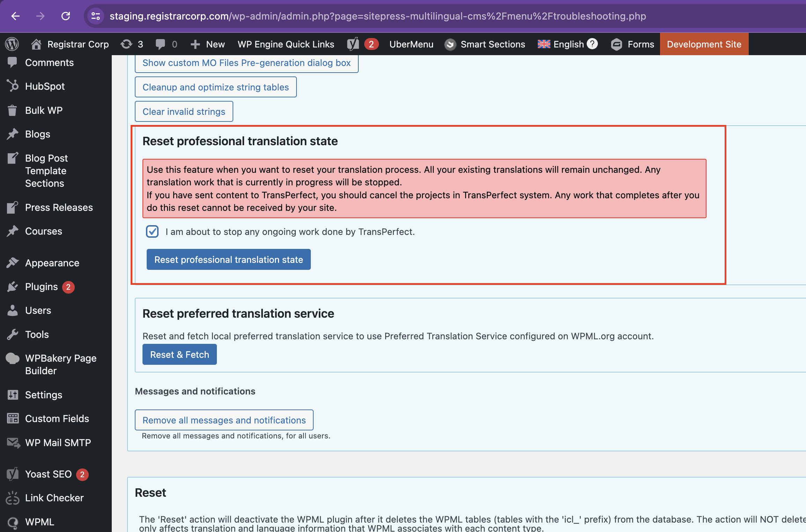This screenshot has height=532, width=806.
Task: Uncheck the stop TransPerfect work checkbox
Action: point(152,231)
